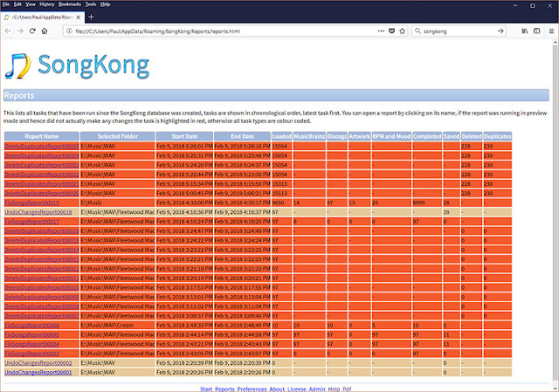Click the End Date column header
The height and width of the screenshot is (392, 559).
243,136
